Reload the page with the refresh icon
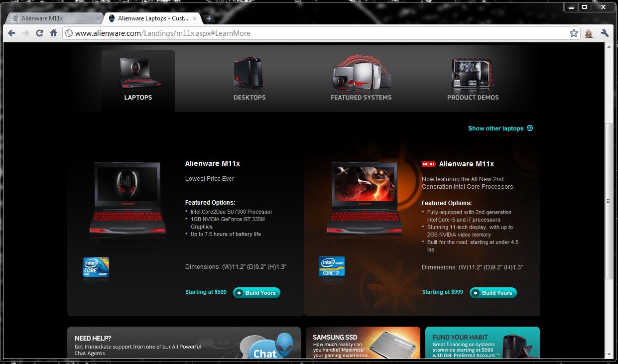 (40, 33)
